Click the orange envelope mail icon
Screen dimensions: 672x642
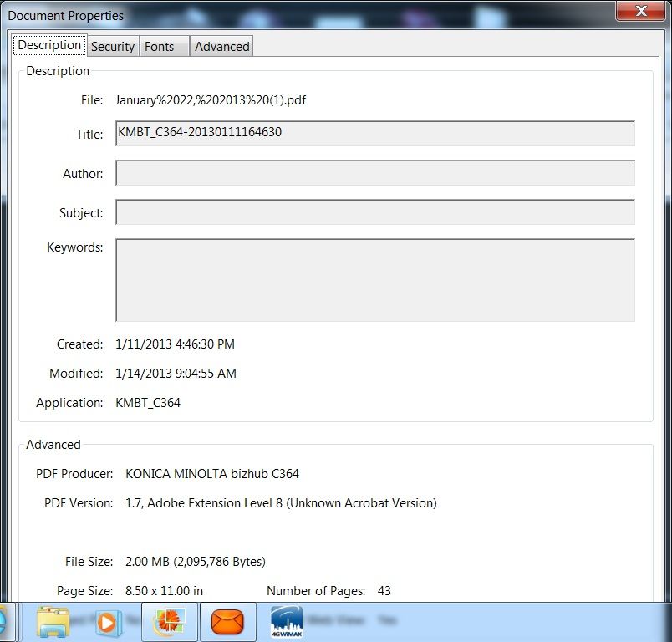227,622
